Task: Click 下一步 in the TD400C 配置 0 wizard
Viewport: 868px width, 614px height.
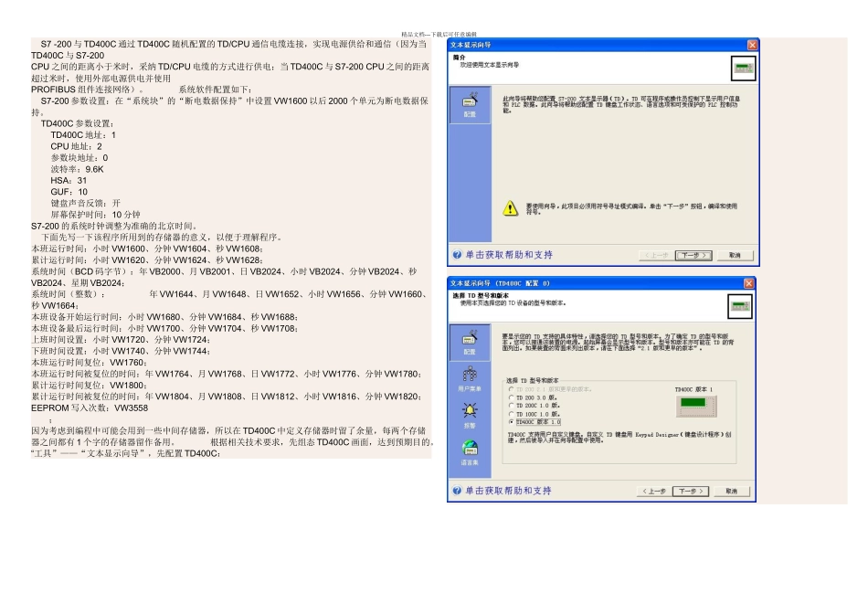Action: coord(691,491)
